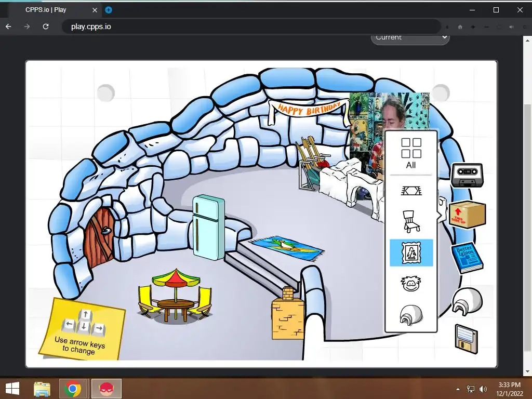Switch to the red Flash browser taskbar app

point(106,389)
